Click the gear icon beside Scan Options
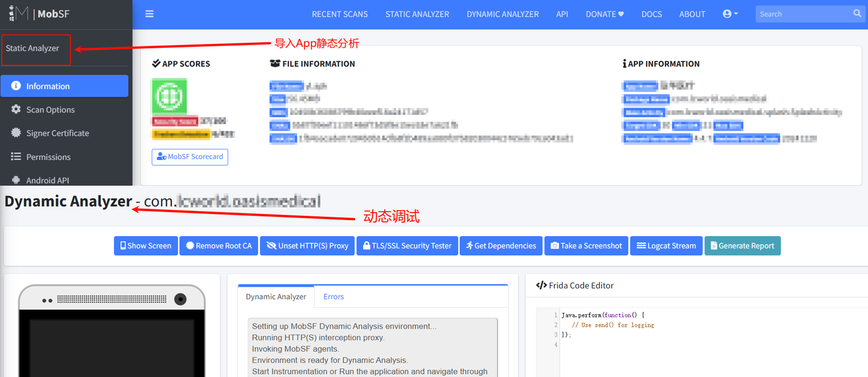Viewport: 868px width, 377px height. coord(16,109)
